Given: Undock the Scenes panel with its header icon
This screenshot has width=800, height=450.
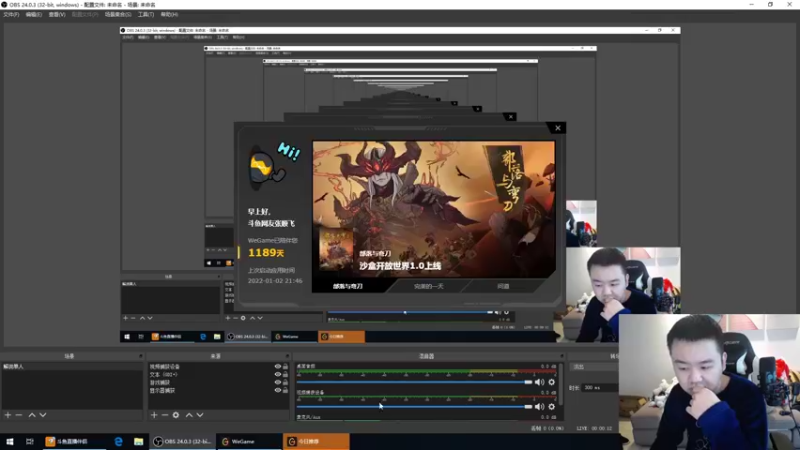Looking at the screenshot, I should click(140, 356).
